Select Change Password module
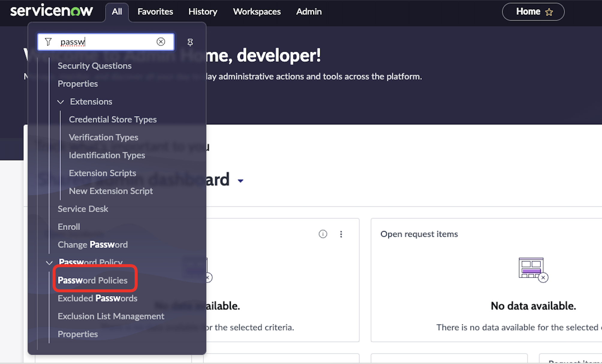 click(x=93, y=245)
